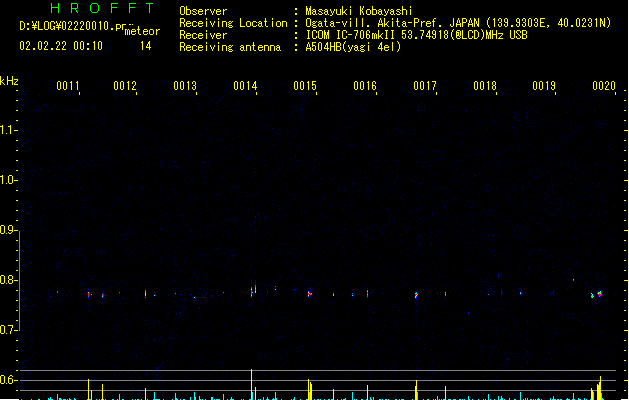
Task: Click the Observer field label
Action: 203,11
